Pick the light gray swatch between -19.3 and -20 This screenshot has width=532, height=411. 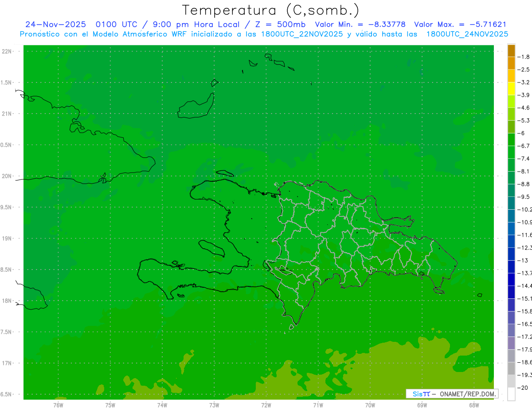coord(511,381)
